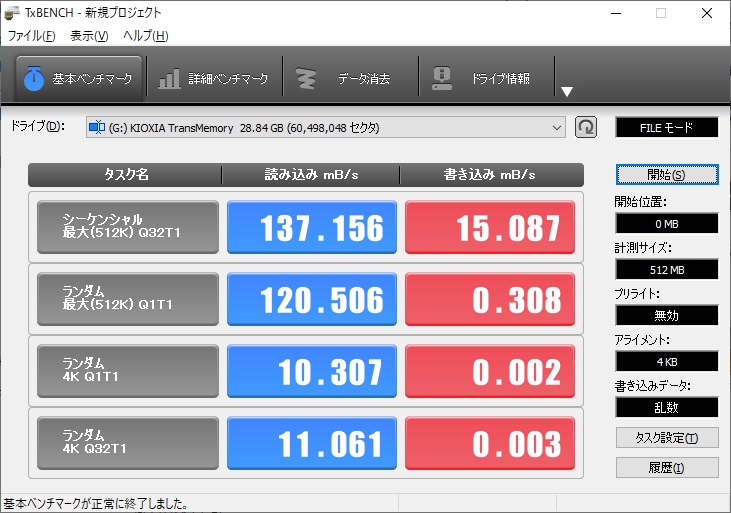This screenshot has width=731, height=513.
Task: Switch to 詳細ベンチマーク tab
Action: (x=214, y=78)
